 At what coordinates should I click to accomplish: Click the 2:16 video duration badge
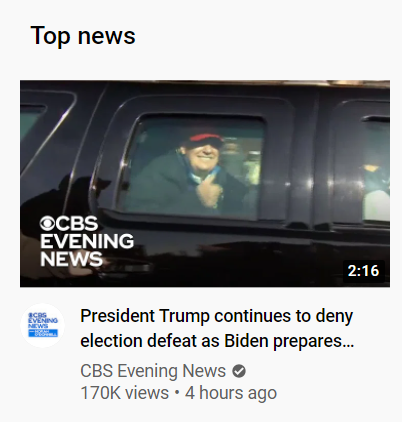pyautogui.click(x=363, y=271)
